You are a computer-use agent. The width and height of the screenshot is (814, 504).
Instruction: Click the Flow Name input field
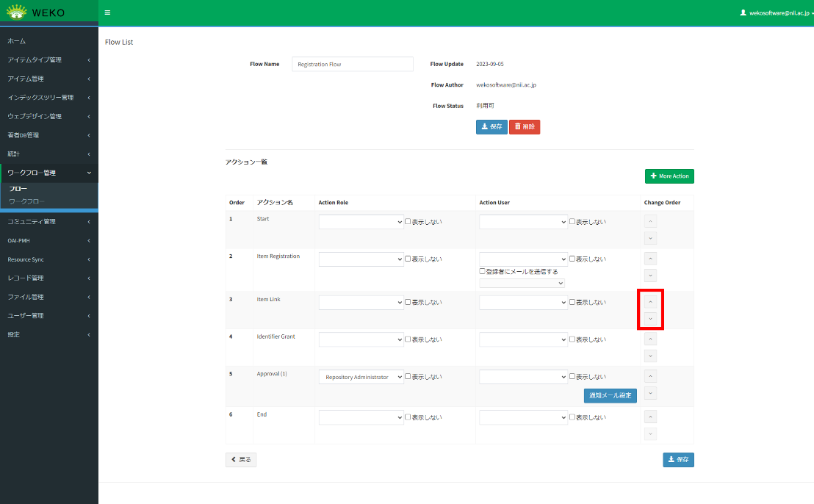(353, 64)
